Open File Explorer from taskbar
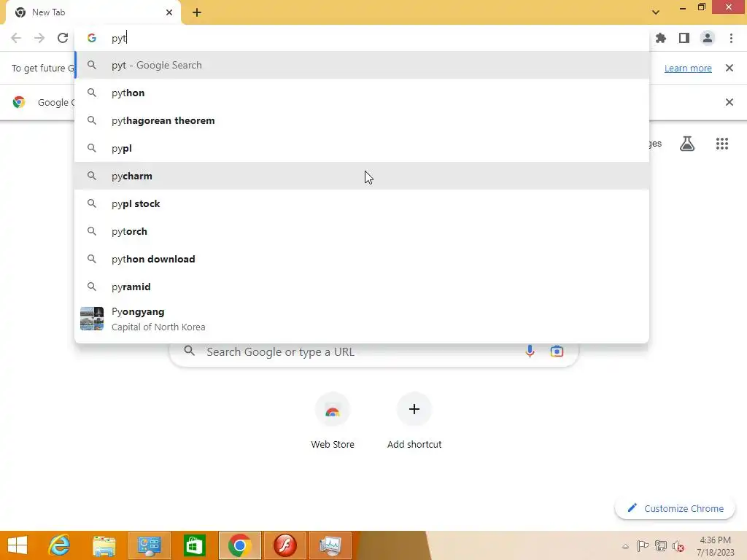The height and width of the screenshot is (560, 747). click(104, 545)
